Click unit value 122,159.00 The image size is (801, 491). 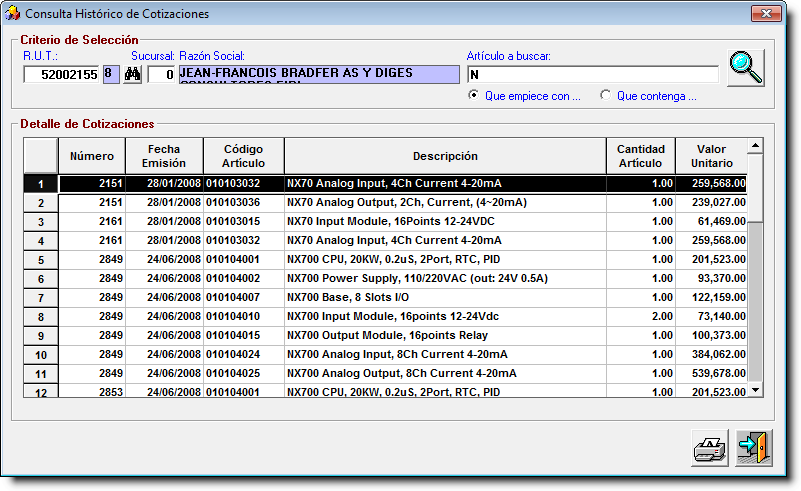(719, 297)
